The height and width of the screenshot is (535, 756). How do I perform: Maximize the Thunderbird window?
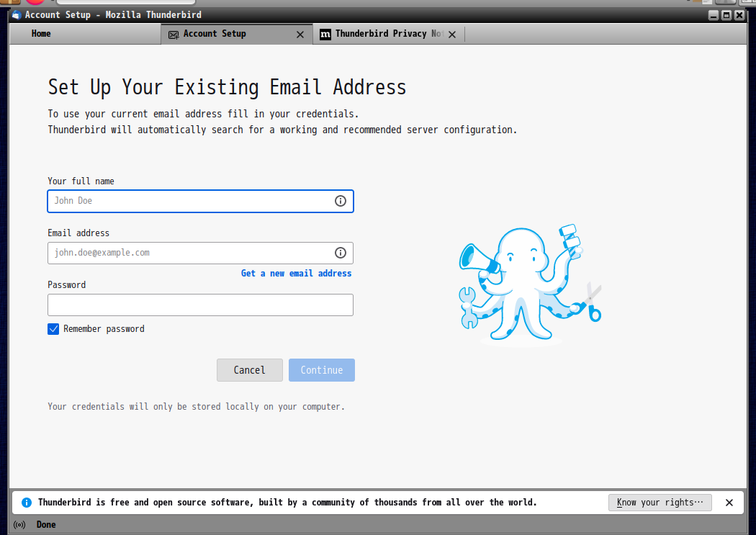pos(726,15)
